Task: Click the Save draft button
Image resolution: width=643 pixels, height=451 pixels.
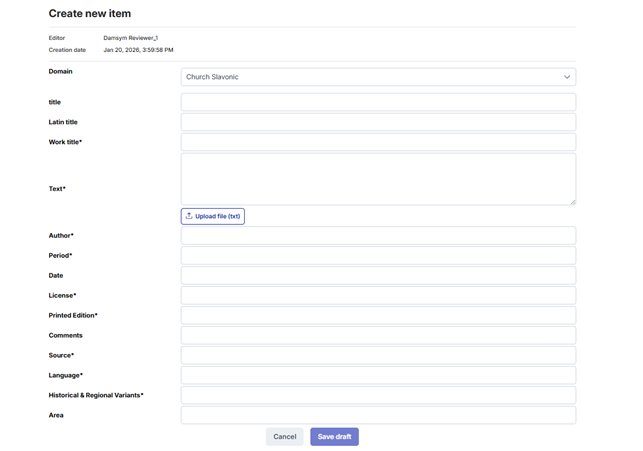Action: pyautogui.click(x=334, y=437)
